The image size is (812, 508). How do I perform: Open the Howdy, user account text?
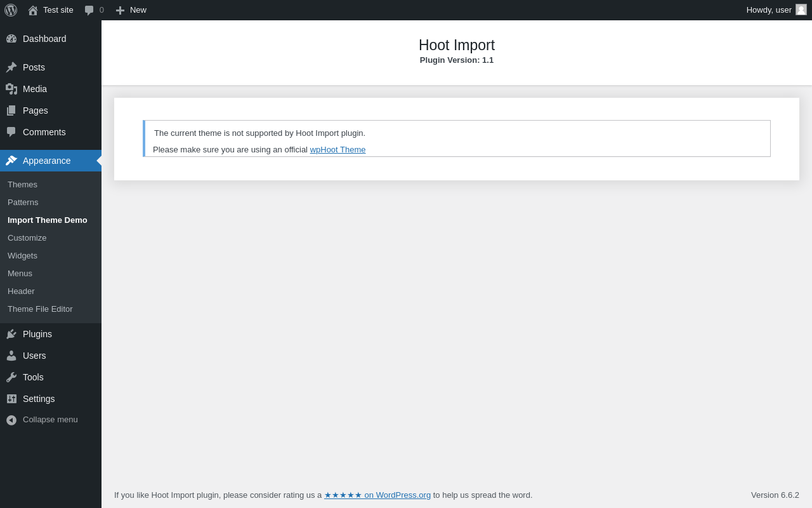[769, 10]
